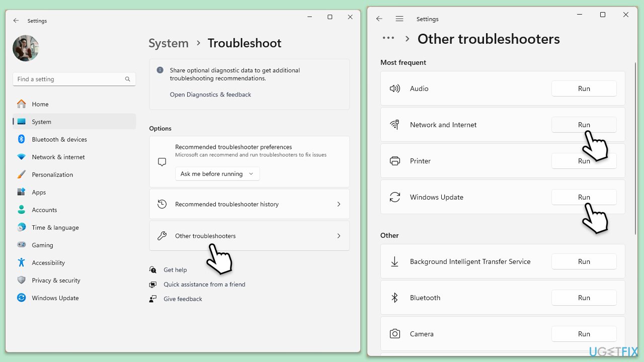Open Other troubleshooters page
Viewport: 644px width, 362px height.
click(249, 236)
